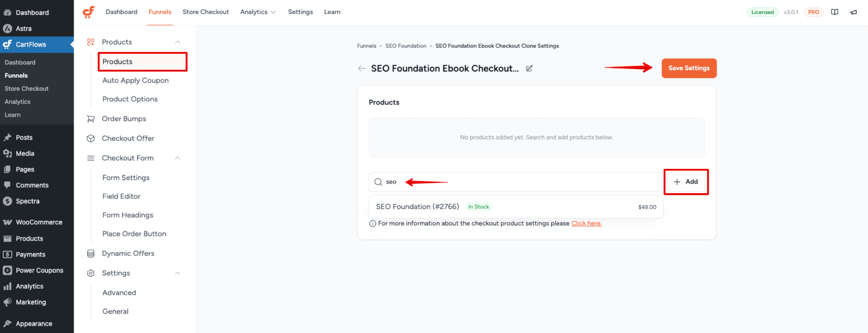The image size is (868, 333).
Task: Open the announcements megaphone icon
Action: pos(854,12)
